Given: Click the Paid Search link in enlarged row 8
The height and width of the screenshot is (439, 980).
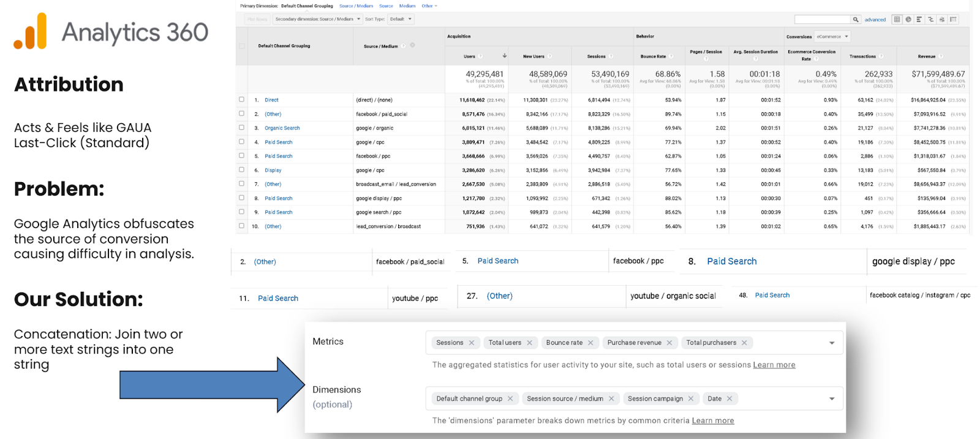Looking at the screenshot, I should 731,261.
